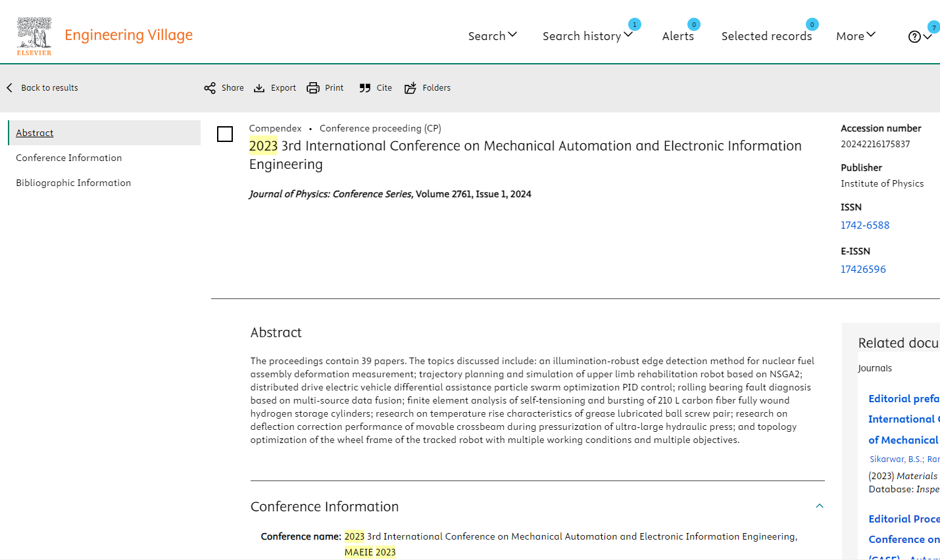
Task: Click the Folders icon
Action: (410, 88)
